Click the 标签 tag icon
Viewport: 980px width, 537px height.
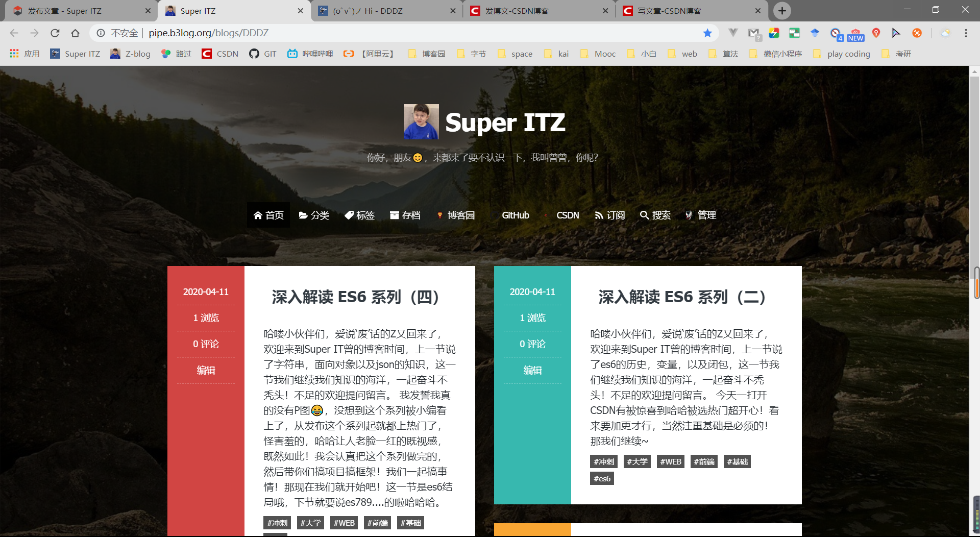[349, 215]
